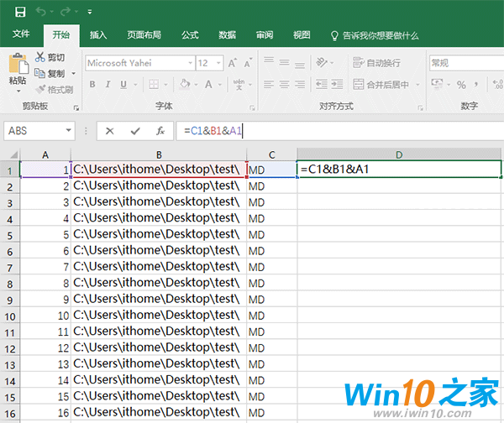Click the Paste (粘贴) clipboard icon
The height and width of the screenshot is (423, 504).
point(17,65)
